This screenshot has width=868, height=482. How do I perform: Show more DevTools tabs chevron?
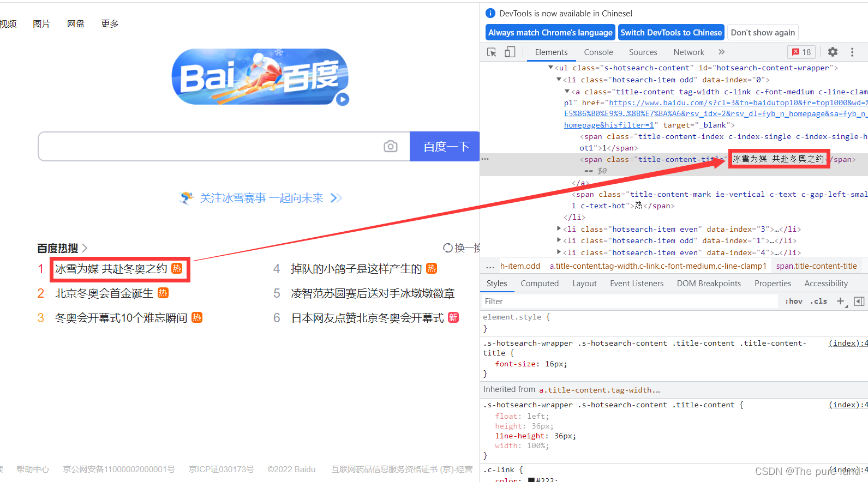721,52
